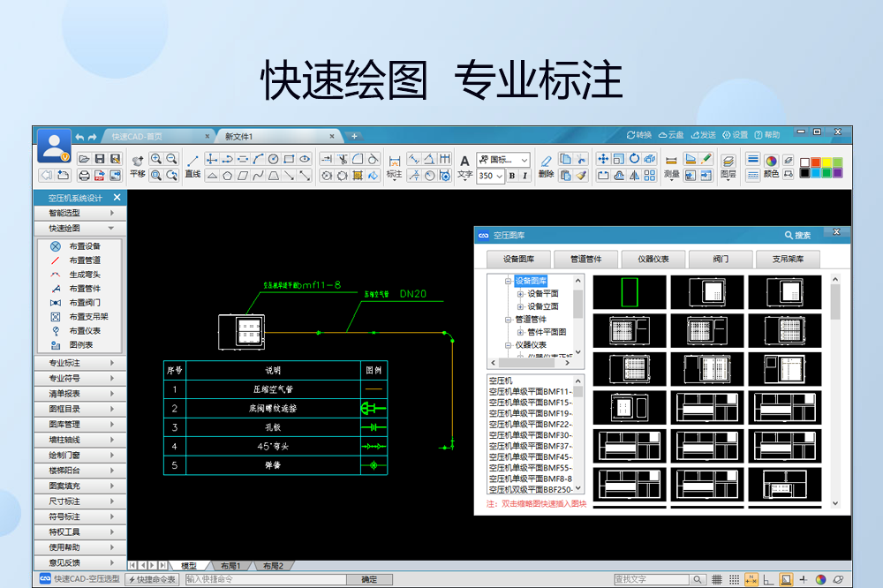Toggle bold text formatting
The width and height of the screenshot is (883, 588).
[511, 176]
